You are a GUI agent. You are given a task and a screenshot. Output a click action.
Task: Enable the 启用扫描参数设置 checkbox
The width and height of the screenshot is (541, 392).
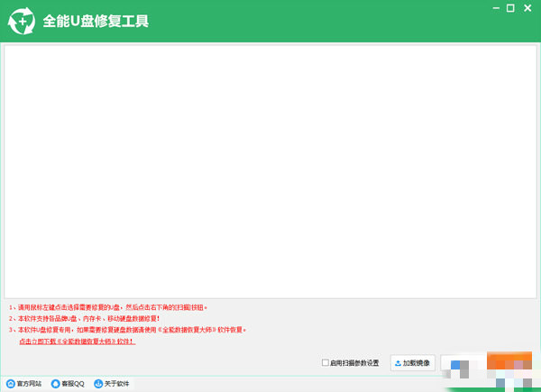click(x=325, y=362)
